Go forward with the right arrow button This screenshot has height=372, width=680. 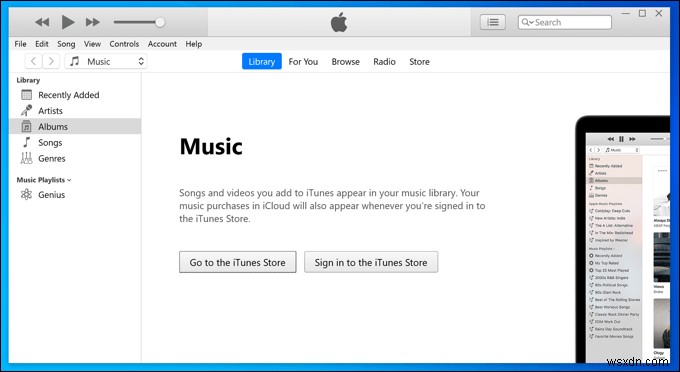51,61
